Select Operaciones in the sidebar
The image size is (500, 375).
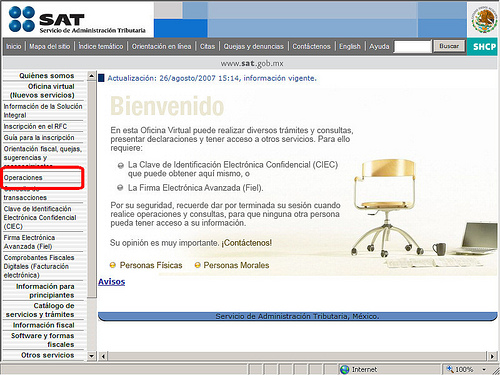point(23,178)
